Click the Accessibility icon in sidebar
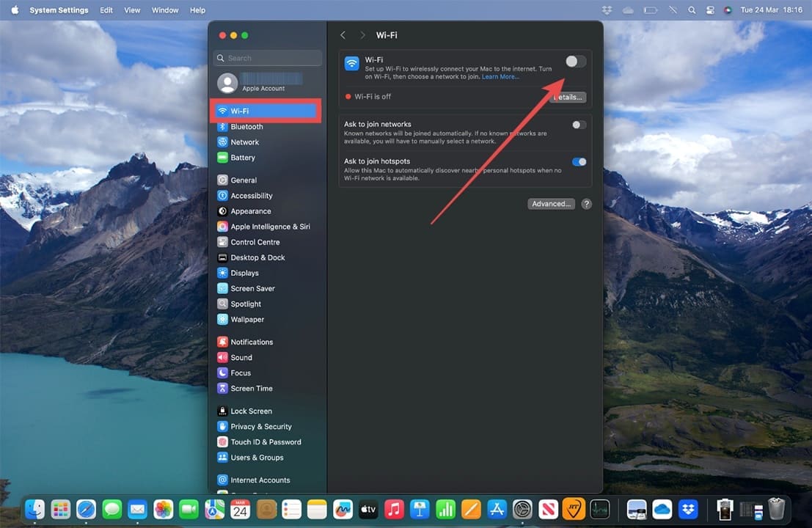Screen dimensions: 812x528 point(222,196)
